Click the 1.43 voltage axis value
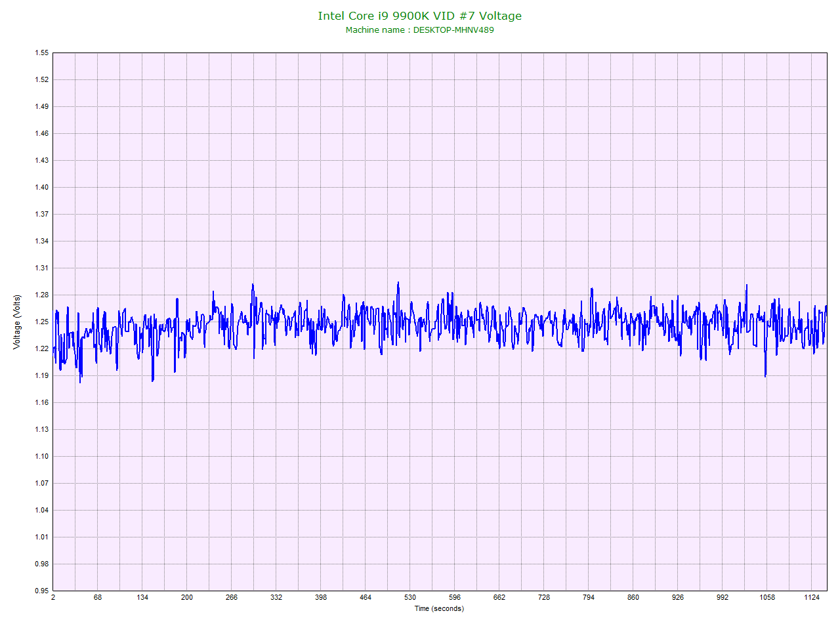The height and width of the screenshot is (630, 840). (42, 161)
